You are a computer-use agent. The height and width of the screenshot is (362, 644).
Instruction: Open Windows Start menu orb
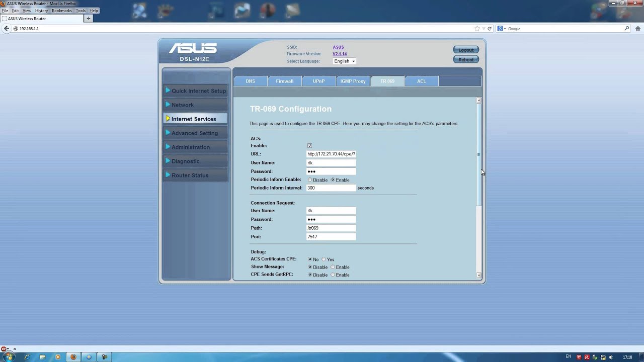coord(9,357)
